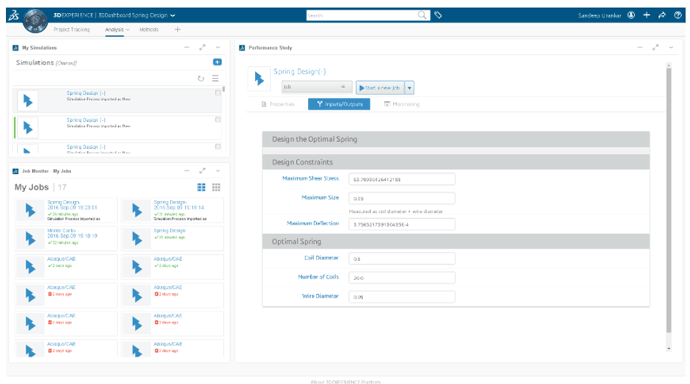The image size is (690, 384).
Task: Click the Number of Coils value field
Action: point(402,278)
